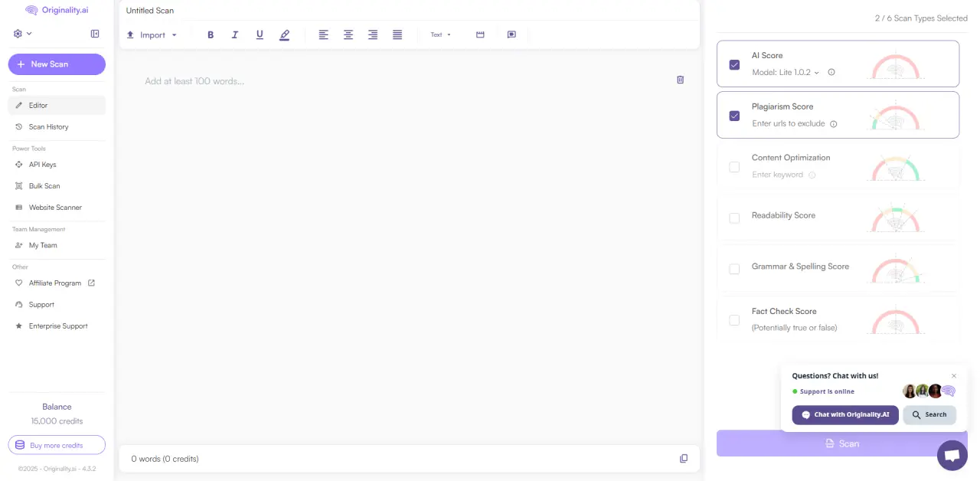
Task: Open the Import dropdown
Action: (152, 35)
